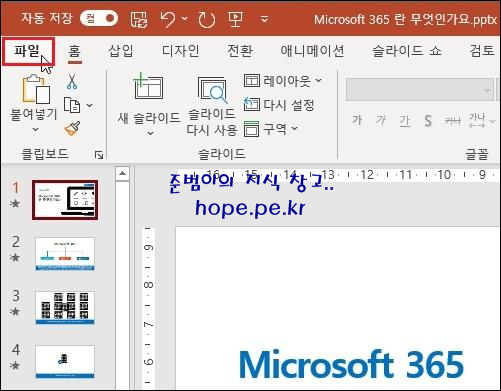Open the Copy dropdown arrow
The width and height of the screenshot is (501, 391).
point(89,106)
